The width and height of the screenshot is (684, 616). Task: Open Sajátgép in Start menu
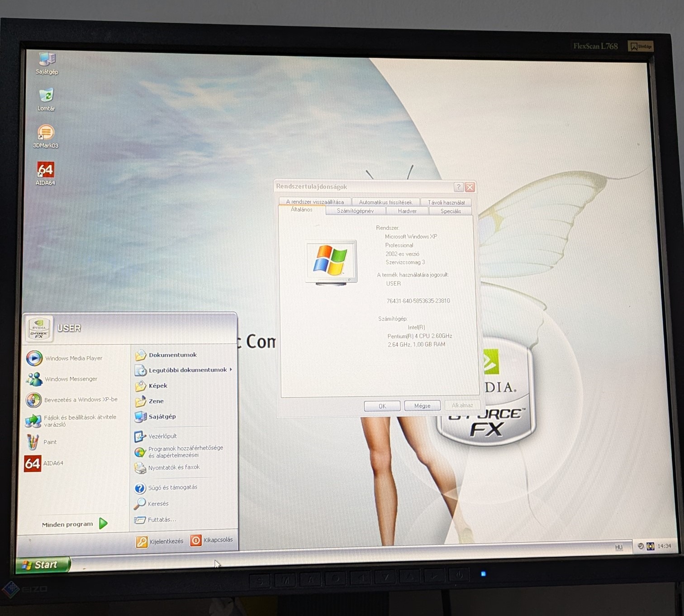[x=155, y=416]
